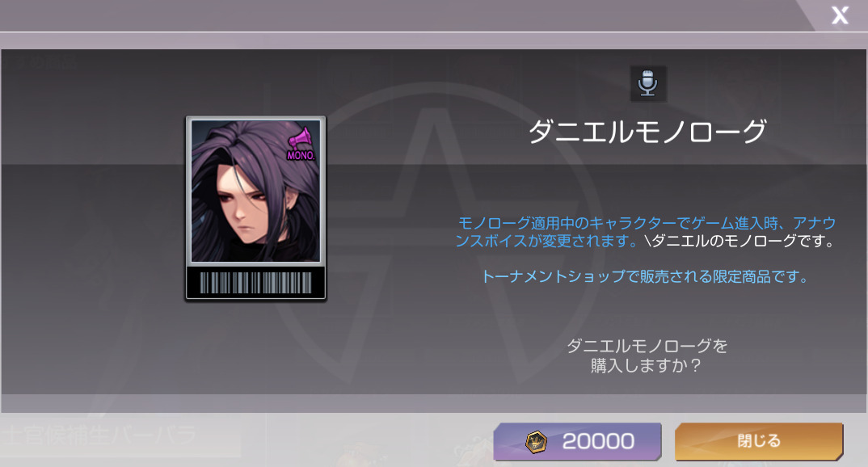Image resolution: width=868 pixels, height=467 pixels.
Task: Click the トーナメントショップ limited item notice
Action: [x=646, y=276]
